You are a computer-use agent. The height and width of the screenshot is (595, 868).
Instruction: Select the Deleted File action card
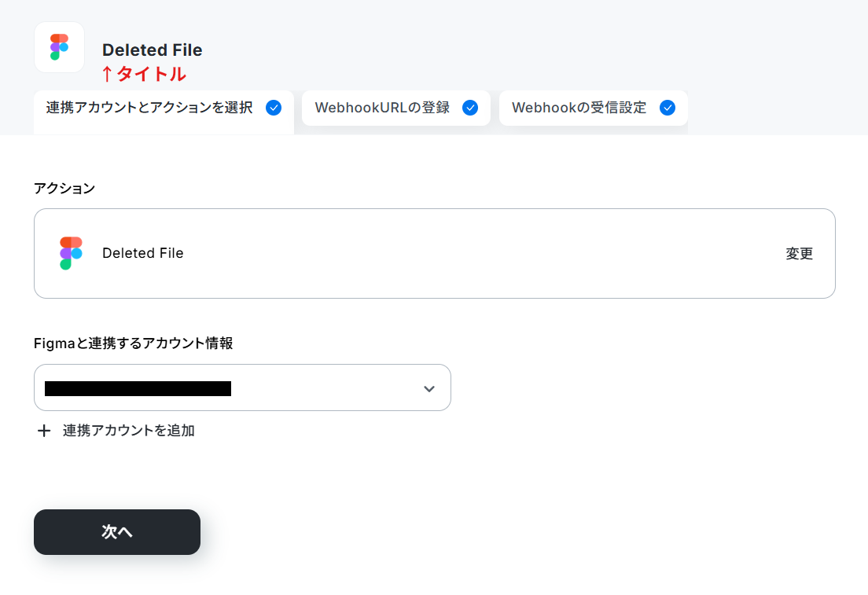[435, 254]
